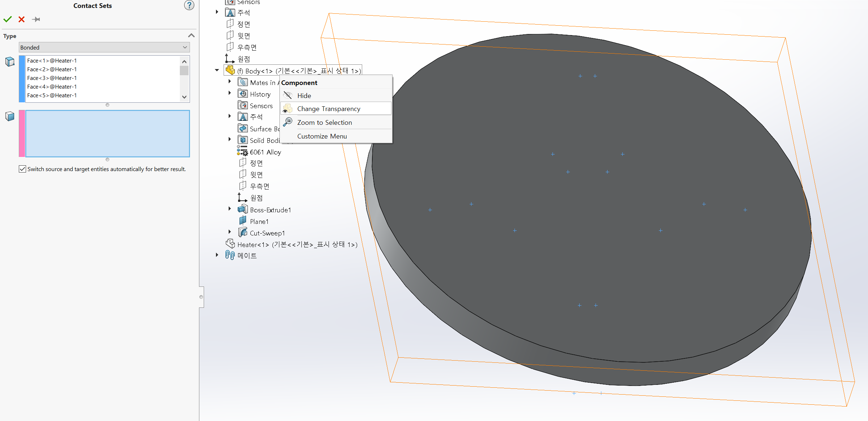This screenshot has width=868, height=421.
Task: Click the 원점 origin icon under Body
Action: click(242, 197)
